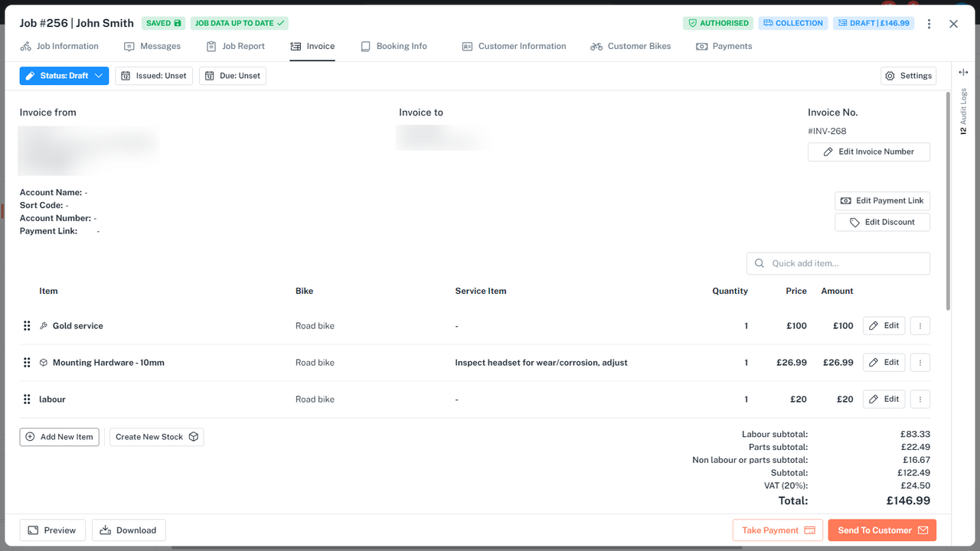Click the drag handle for Mounting Hardware - 10mm

27,363
